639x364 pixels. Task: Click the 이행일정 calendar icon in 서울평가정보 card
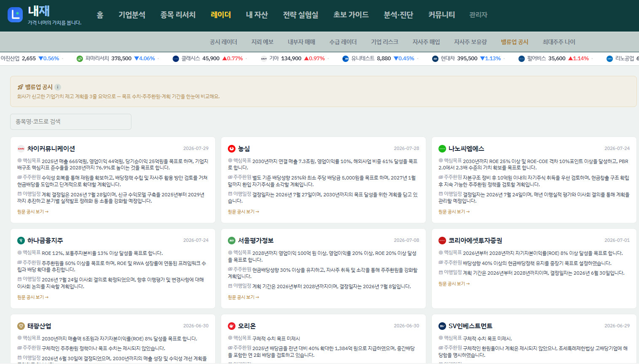tap(230, 286)
